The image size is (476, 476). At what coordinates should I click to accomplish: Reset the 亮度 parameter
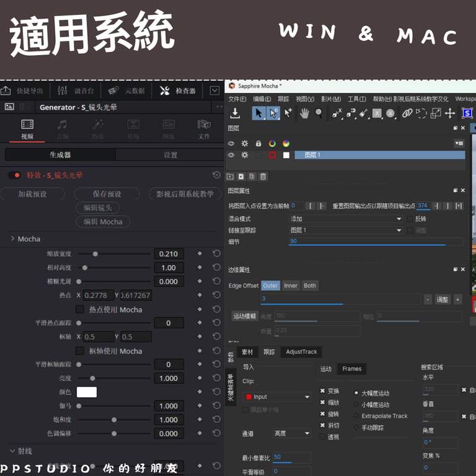216,377
